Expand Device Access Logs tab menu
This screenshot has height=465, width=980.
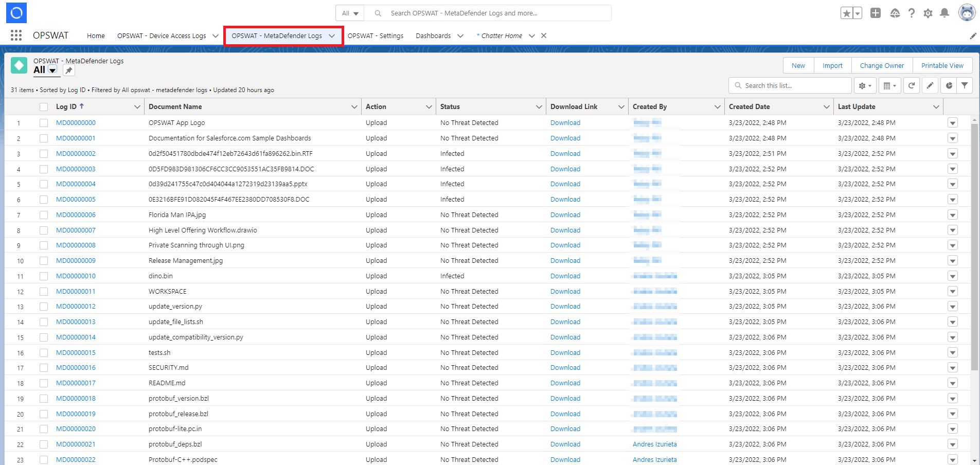coord(215,36)
